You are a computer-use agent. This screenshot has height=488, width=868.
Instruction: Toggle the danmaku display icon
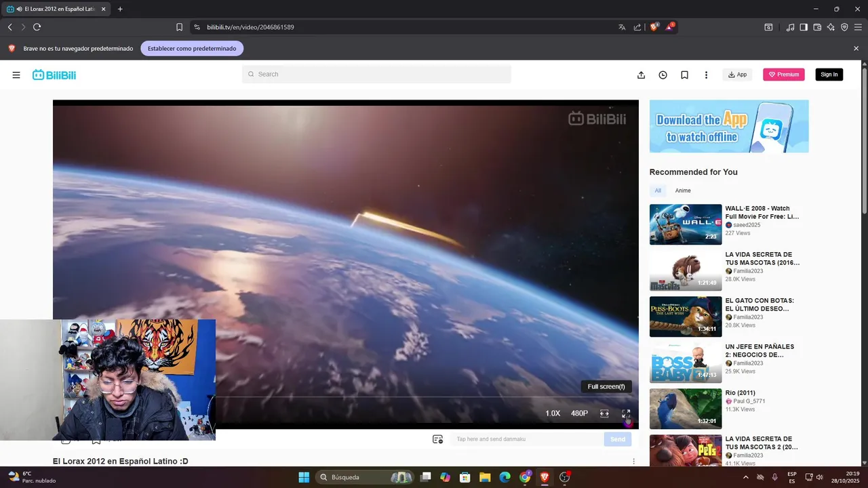click(437, 439)
